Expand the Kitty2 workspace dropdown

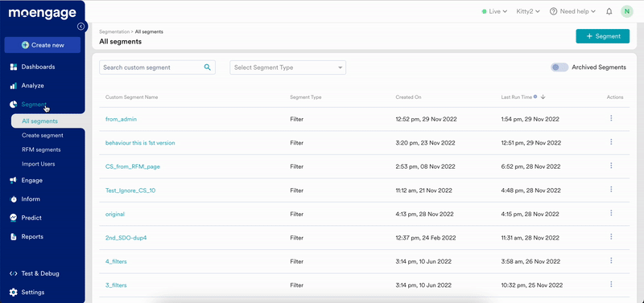(528, 11)
